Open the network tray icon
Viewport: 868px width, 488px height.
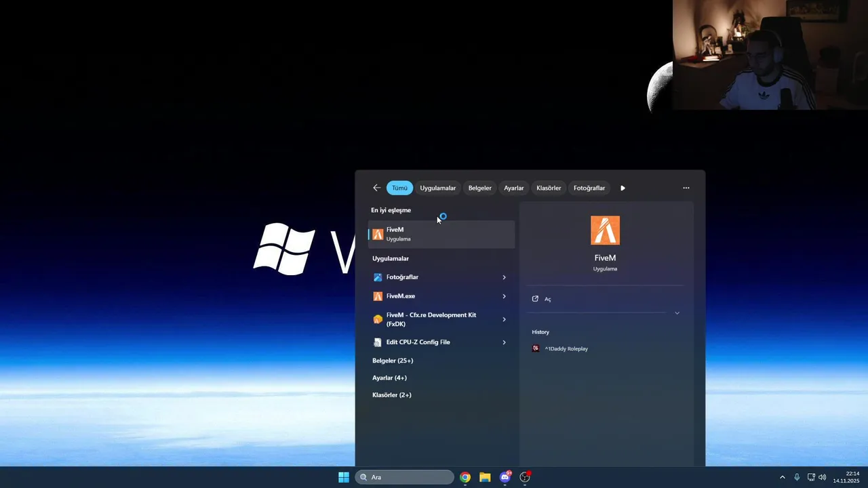coord(811,477)
